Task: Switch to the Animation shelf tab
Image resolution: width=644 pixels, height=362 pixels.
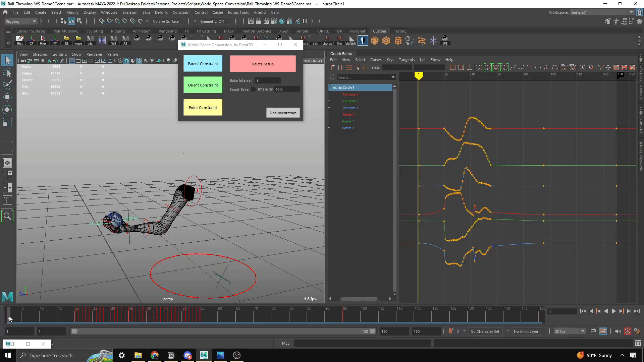Action: click(x=141, y=31)
